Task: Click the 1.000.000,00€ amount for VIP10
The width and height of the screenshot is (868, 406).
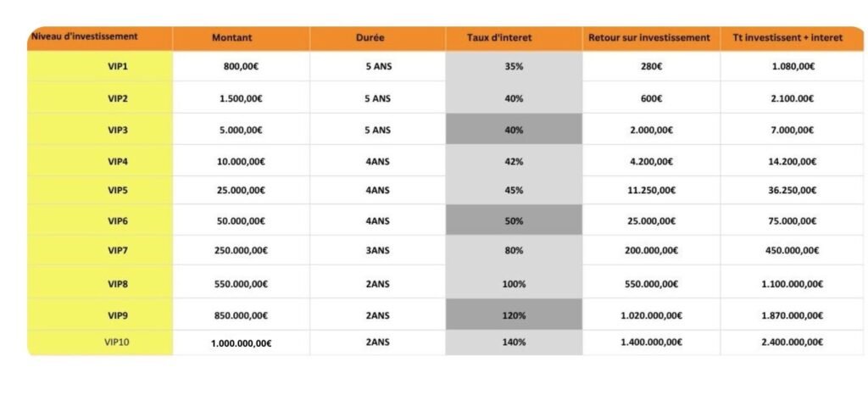Action: (x=241, y=343)
